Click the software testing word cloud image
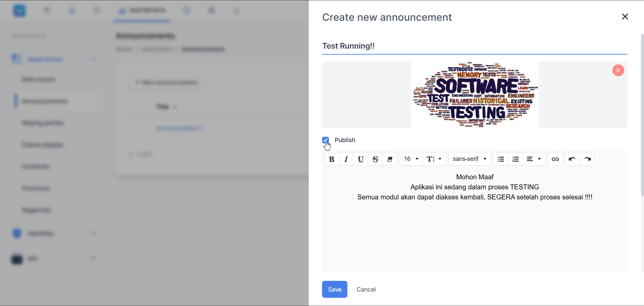 pyautogui.click(x=475, y=95)
